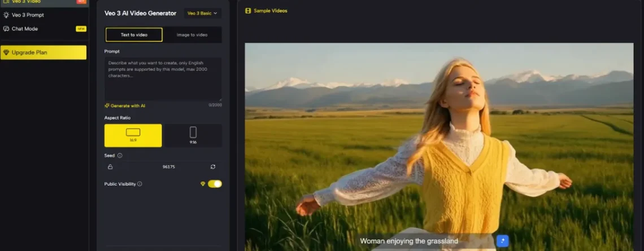This screenshot has width=644, height=251.
Task: Click the 0/2000 character counter
Action: [215, 105]
